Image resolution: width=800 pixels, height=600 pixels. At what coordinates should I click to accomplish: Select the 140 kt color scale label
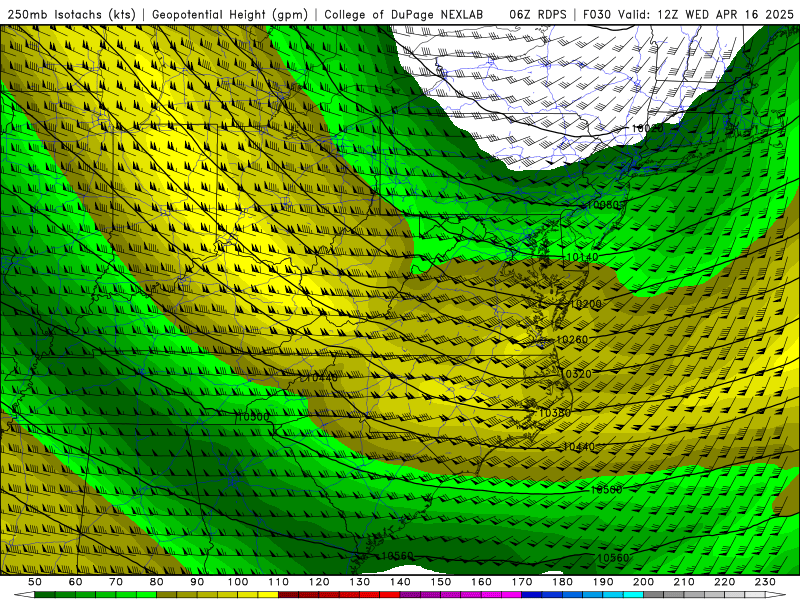tap(401, 582)
